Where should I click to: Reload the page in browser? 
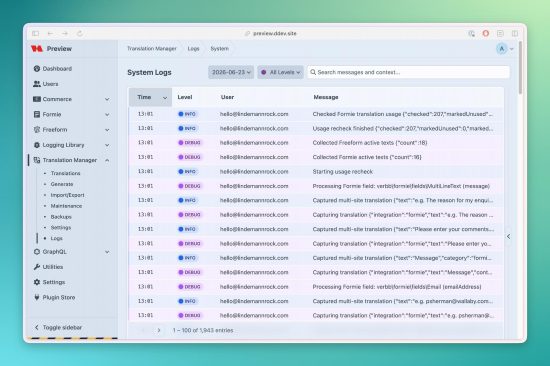pos(80,34)
